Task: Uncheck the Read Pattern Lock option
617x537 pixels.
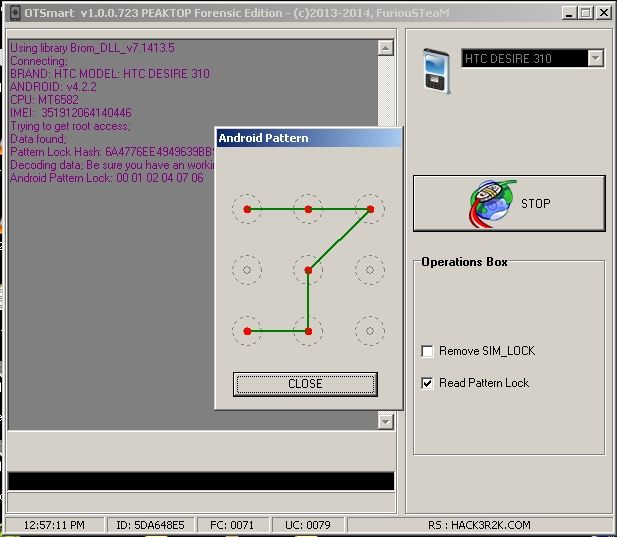Action: click(x=428, y=383)
